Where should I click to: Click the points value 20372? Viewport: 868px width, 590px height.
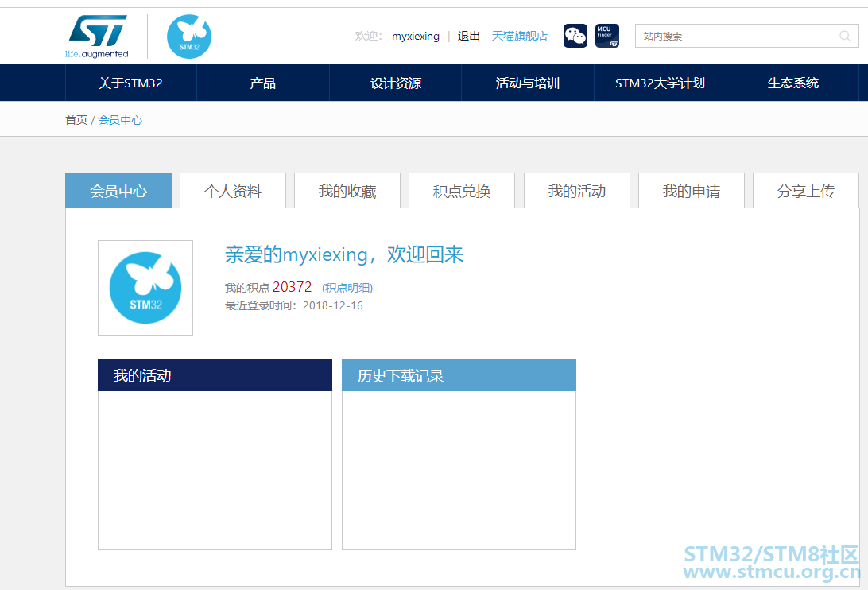(293, 287)
